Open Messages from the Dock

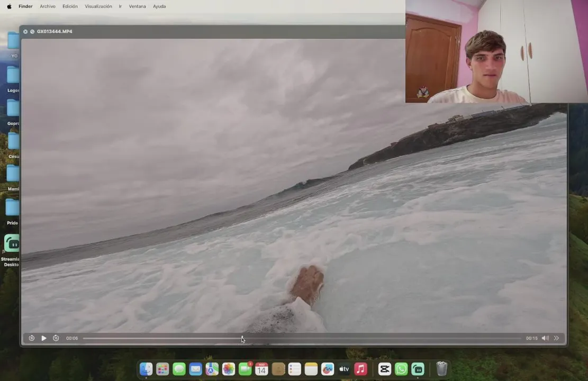(x=179, y=369)
